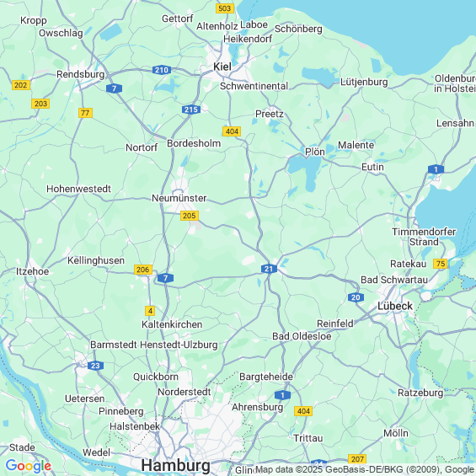Image resolution: width=476 pixels, height=476 pixels.
Task: Click the yellow 503 road marker
Action: pos(225,8)
